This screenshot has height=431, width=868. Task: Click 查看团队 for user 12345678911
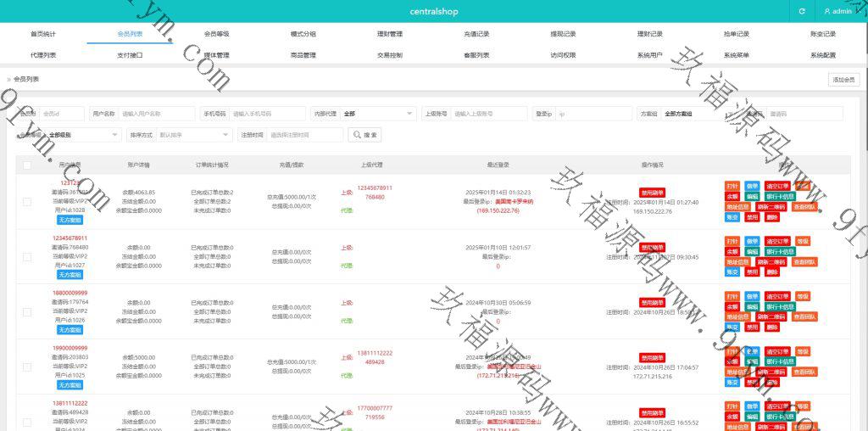pos(805,261)
